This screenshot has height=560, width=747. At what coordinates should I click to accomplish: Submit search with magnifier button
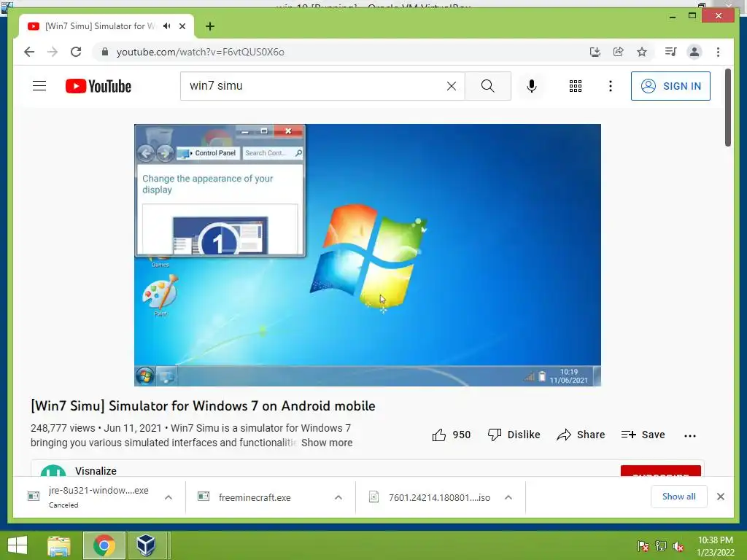click(x=488, y=86)
